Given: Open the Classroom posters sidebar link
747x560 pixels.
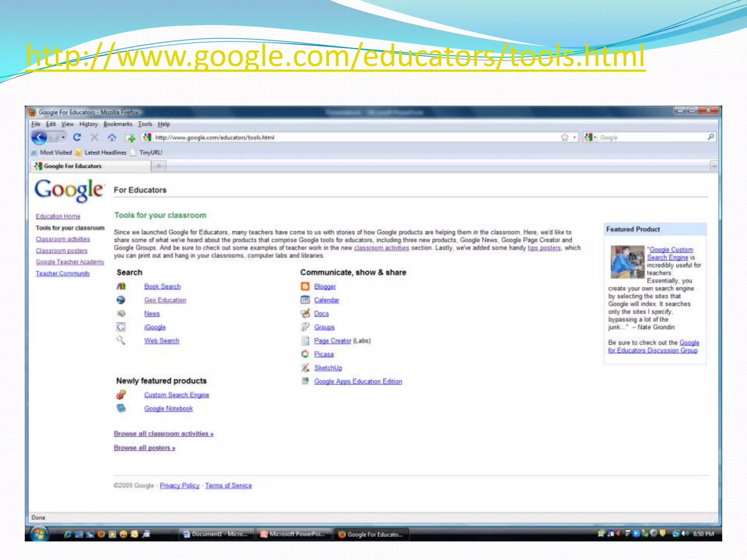Looking at the screenshot, I should pos(62,251).
